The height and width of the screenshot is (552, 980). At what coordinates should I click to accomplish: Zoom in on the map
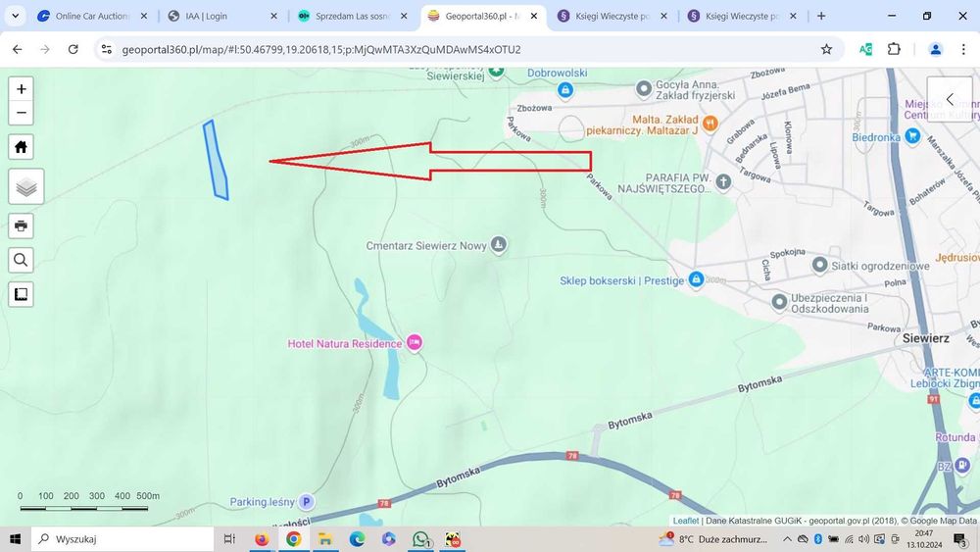point(22,89)
